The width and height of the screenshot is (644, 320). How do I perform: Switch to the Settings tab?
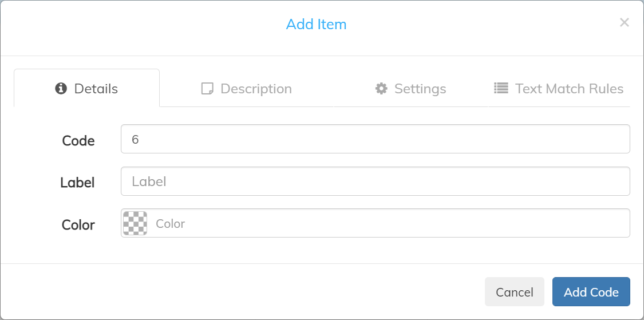pos(410,88)
